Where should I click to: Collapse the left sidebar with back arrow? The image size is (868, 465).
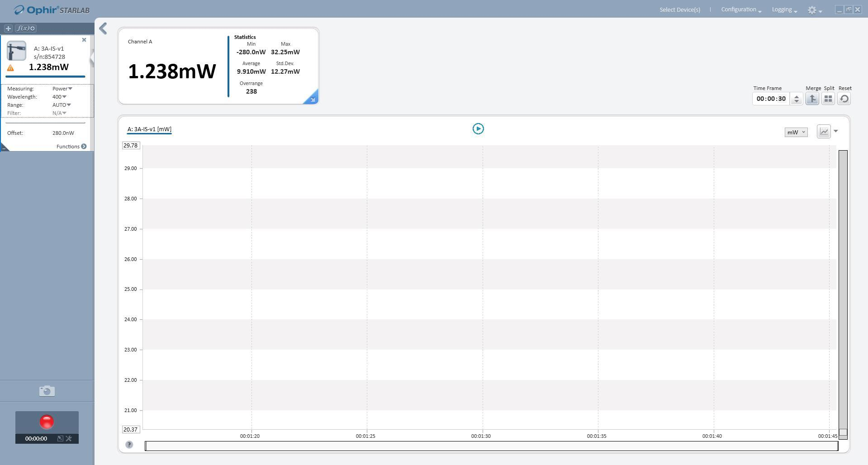coord(103,28)
